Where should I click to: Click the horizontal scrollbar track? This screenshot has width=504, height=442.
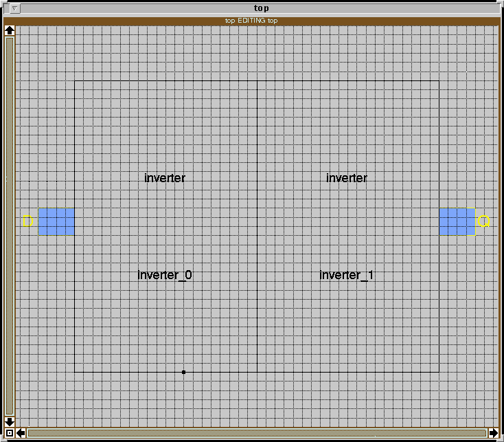pos(257,433)
